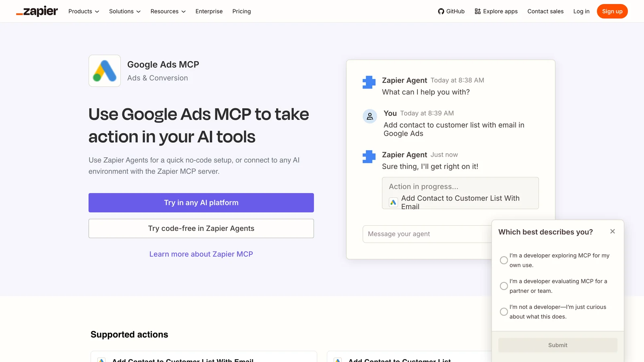Open the GitHub link in header
Image resolution: width=644 pixels, height=362 pixels.
point(451,11)
